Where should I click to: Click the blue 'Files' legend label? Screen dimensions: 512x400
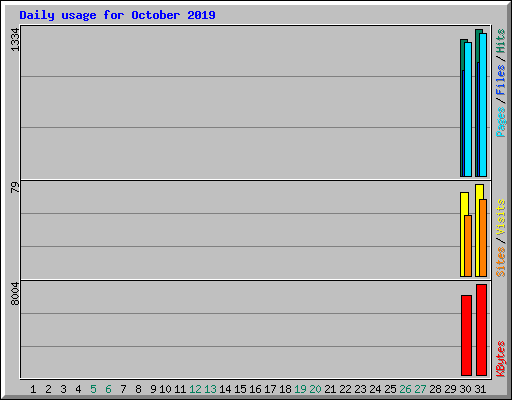click(x=500, y=80)
